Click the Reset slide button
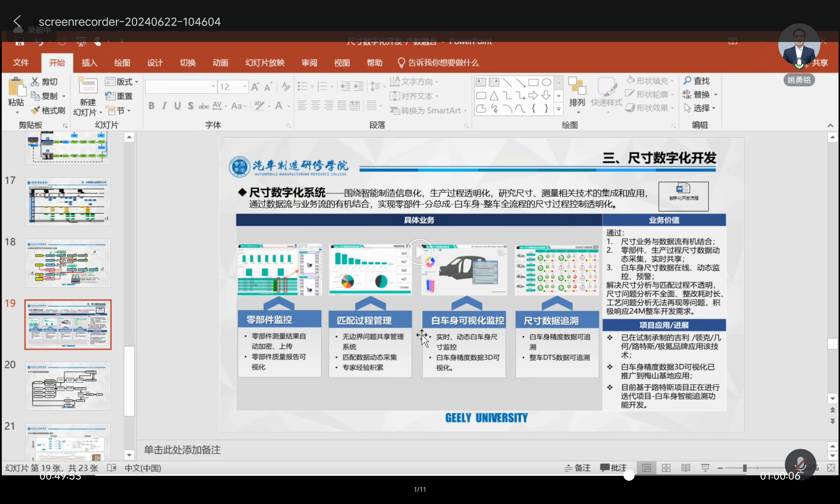 [x=118, y=96]
